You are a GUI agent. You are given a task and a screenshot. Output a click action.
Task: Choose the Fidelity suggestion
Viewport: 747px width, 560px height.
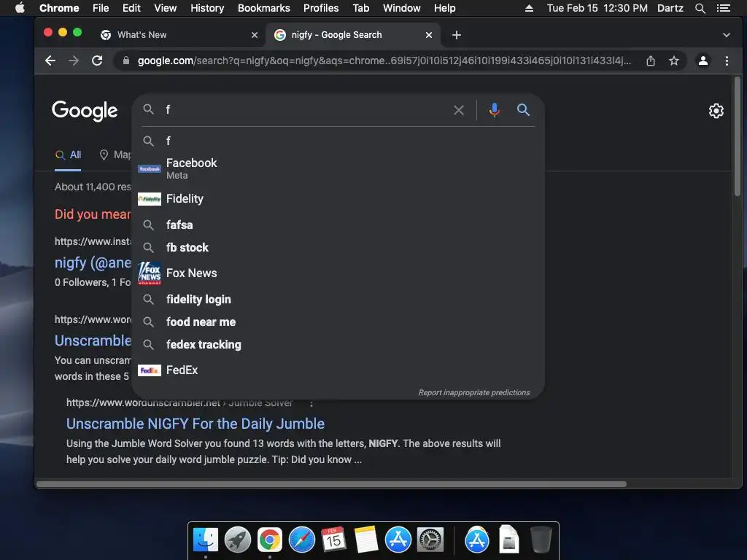(x=338, y=198)
